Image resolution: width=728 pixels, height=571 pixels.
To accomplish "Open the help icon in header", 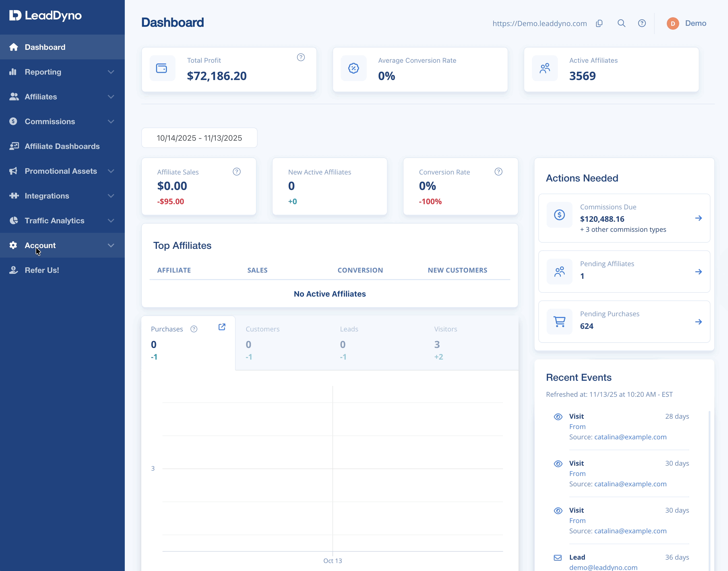I will tap(642, 23).
